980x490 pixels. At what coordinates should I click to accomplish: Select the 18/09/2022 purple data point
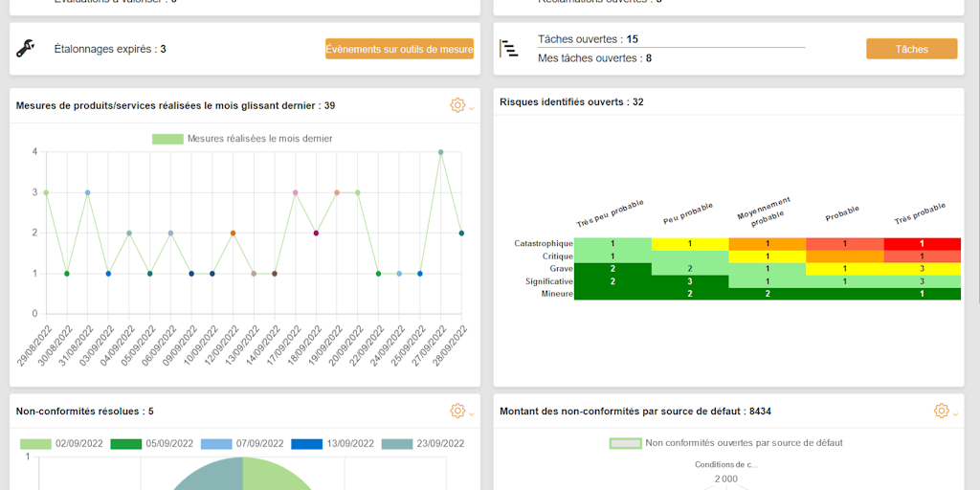[316, 234]
